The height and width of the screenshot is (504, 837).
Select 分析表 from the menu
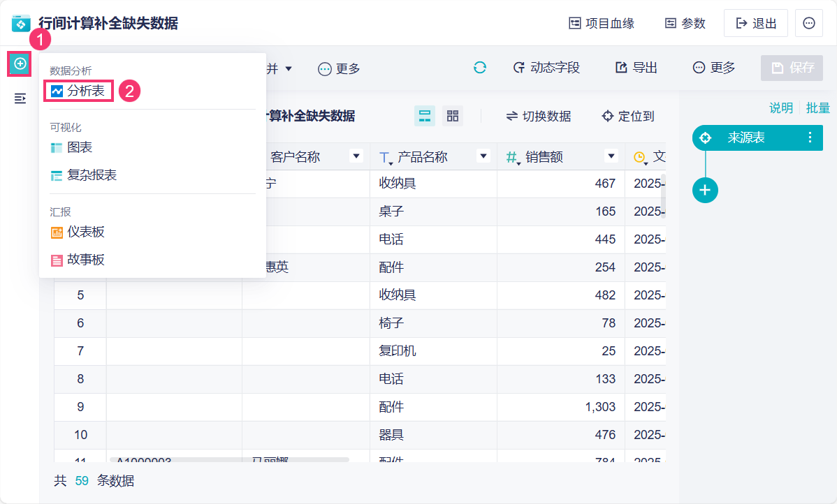[79, 91]
